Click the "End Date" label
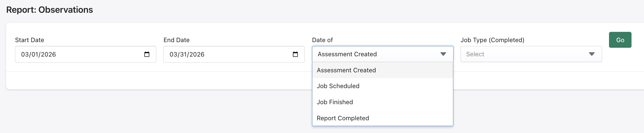Screen dimensions: 644x133 176,40
